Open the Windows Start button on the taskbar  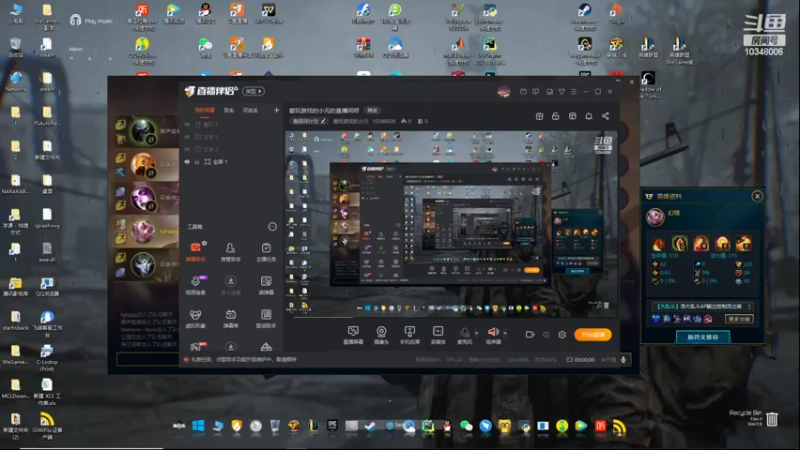[198, 426]
